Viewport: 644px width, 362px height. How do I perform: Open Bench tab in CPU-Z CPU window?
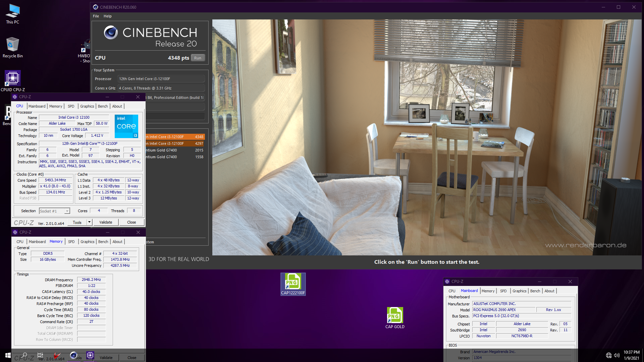click(x=103, y=106)
